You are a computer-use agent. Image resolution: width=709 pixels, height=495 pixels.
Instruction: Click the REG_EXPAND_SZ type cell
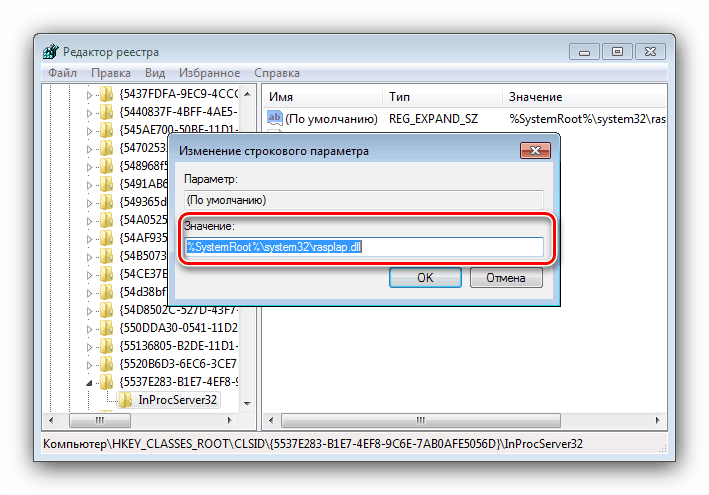[x=433, y=119]
